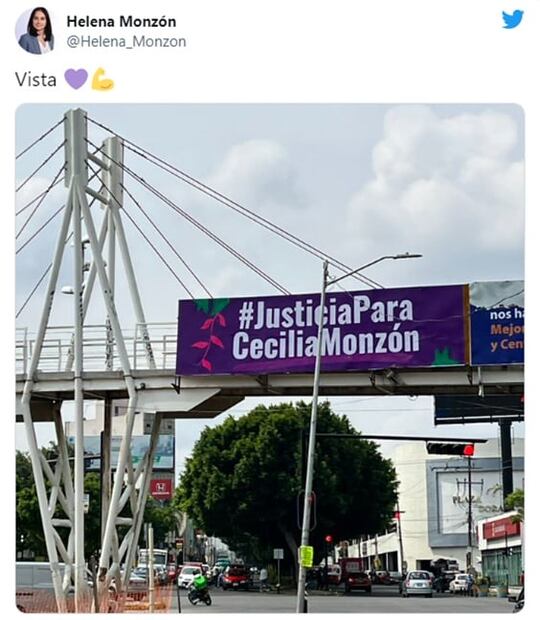This screenshot has height=620, width=540.
Task: Click the red Honda logo sign
Action: pos(161,488)
